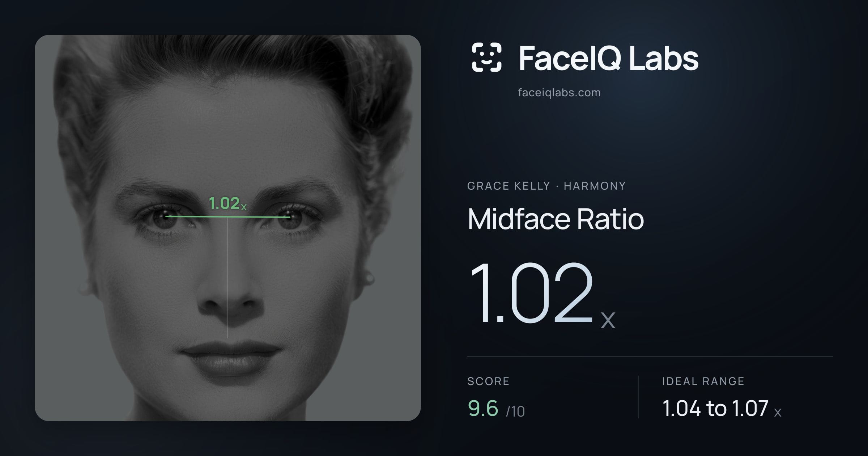Click the GRACE KELLY · HARMONY label
The height and width of the screenshot is (456, 868).
546,186
